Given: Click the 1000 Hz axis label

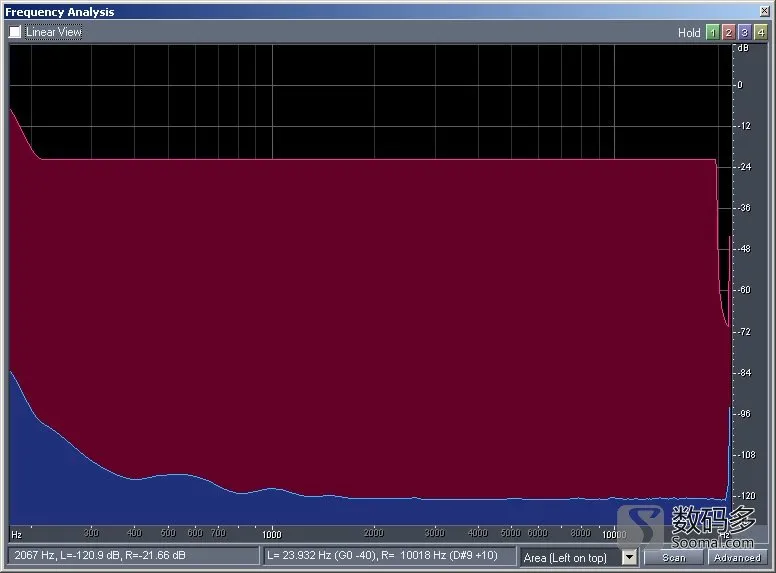Looking at the screenshot, I should point(272,534).
